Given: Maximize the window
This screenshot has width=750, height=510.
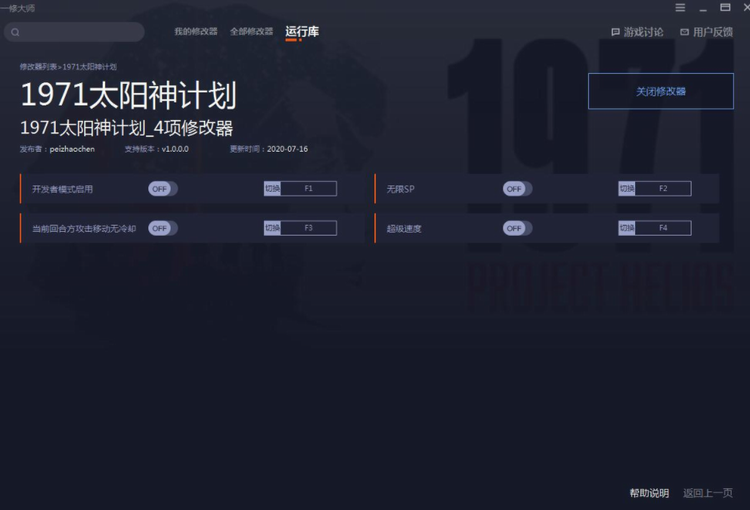Looking at the screenshot, I should [x=725, y=7].
